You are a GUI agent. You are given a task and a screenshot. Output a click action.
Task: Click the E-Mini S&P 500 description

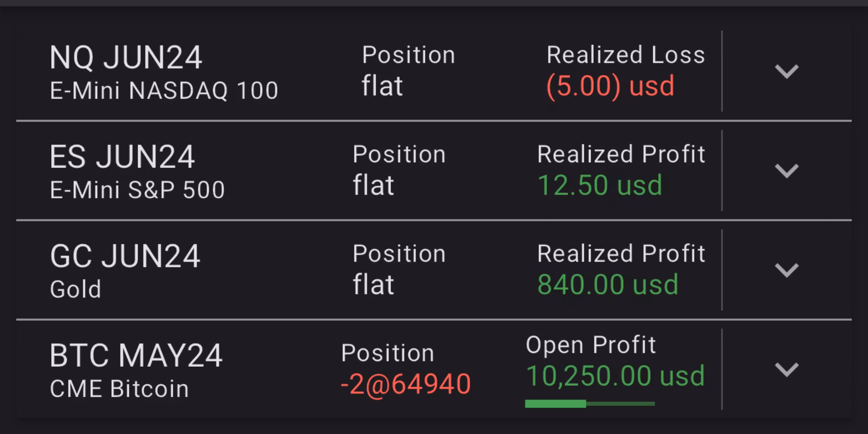tap(137, 190)
